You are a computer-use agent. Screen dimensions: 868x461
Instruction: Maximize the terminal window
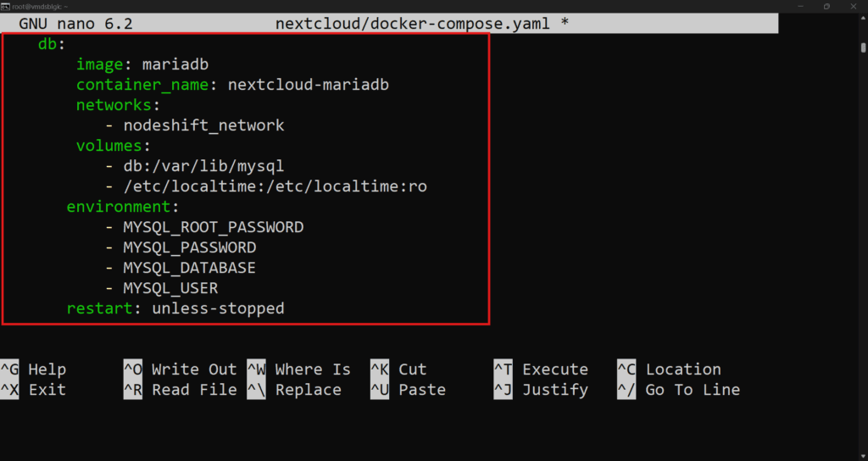coord(826,7)
